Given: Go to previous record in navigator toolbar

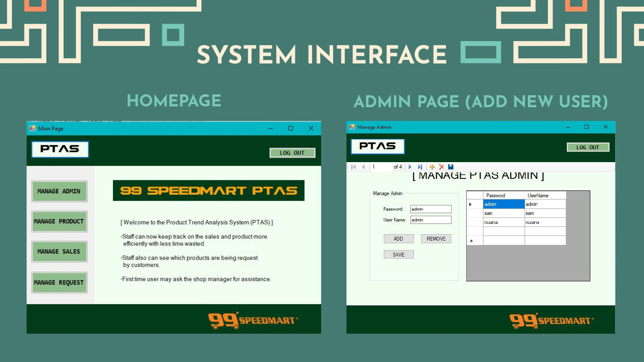Looking at the screenshot, I should click(363, 167).
